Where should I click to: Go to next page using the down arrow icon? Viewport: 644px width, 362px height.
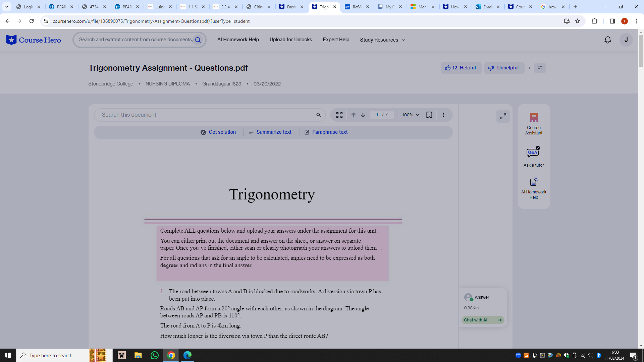coord(363,115)
